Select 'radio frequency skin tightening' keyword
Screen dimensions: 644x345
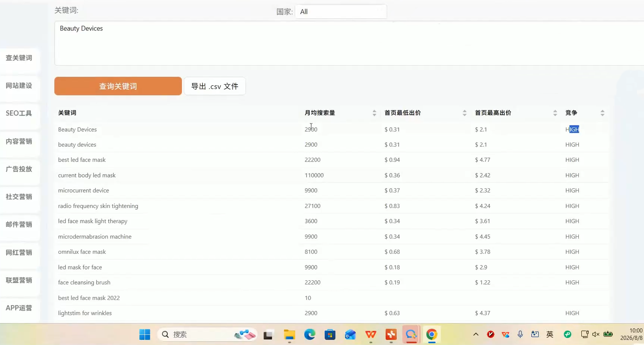click(x=98, y=206)
